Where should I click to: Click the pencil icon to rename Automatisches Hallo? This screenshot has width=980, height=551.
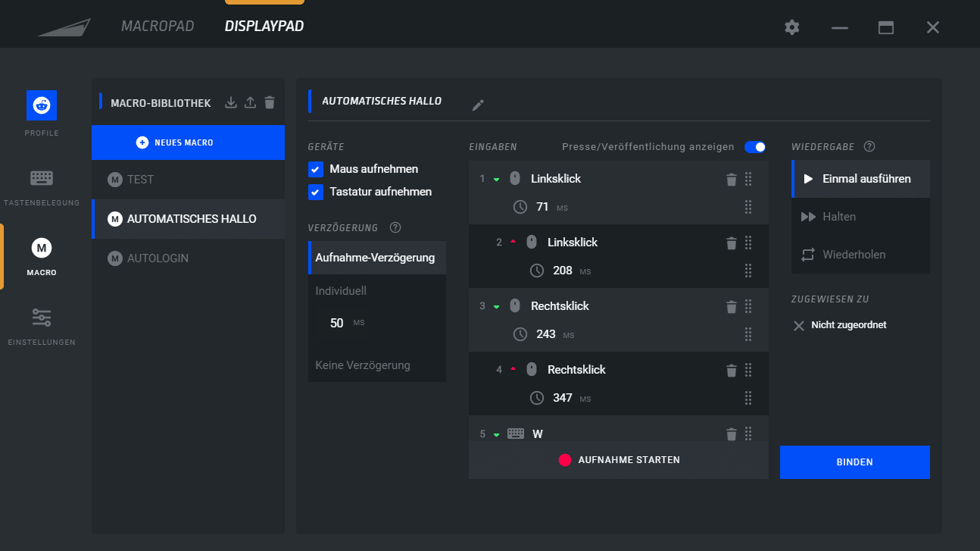click(x=477, y=105)
